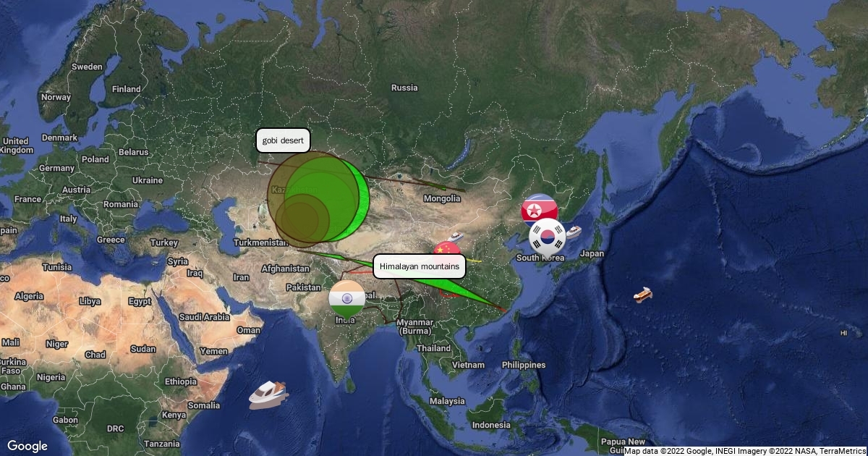Click the Google logo link
Image resolution: width=868 pixels, height=456 pixels.
27,446
